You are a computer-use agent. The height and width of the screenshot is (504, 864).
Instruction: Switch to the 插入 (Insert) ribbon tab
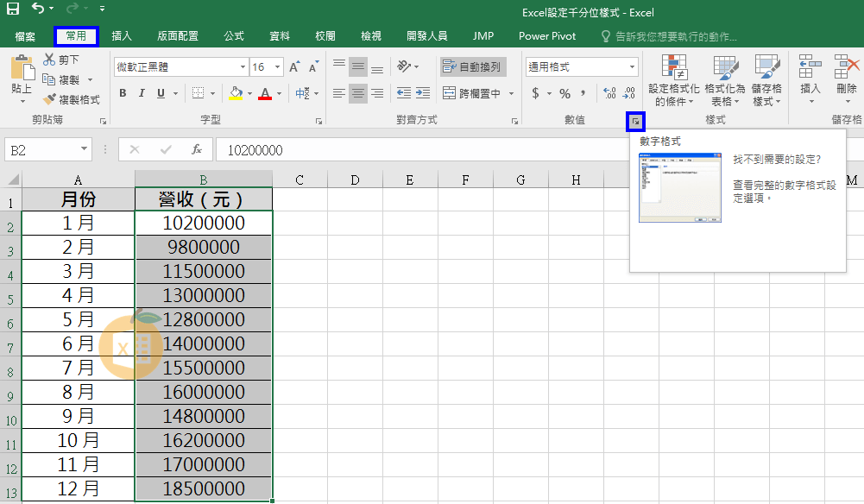pos(122,36)
